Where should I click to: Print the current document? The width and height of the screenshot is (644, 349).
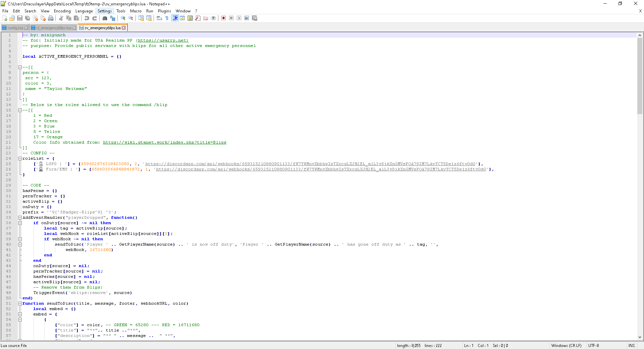pyautogui.click(x=51, y=18)
